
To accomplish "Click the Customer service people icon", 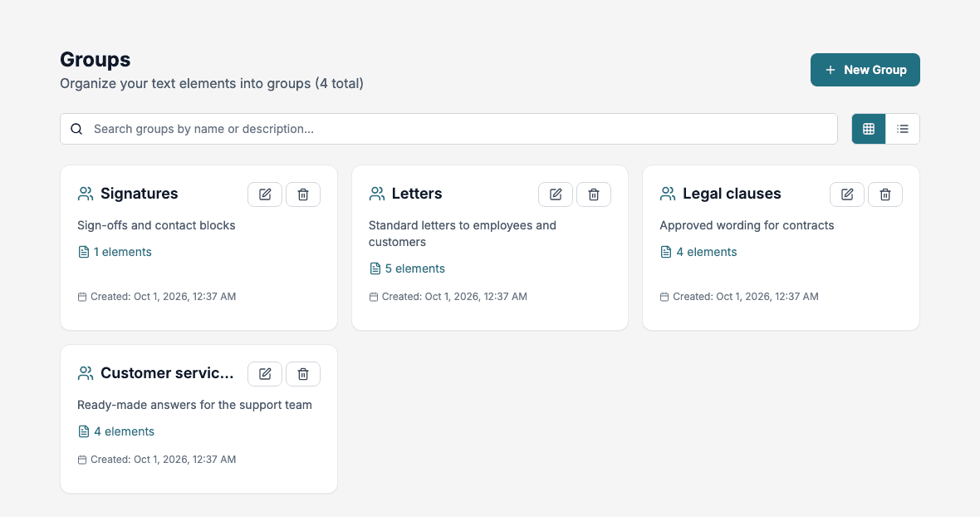I will tap(86, 373).
